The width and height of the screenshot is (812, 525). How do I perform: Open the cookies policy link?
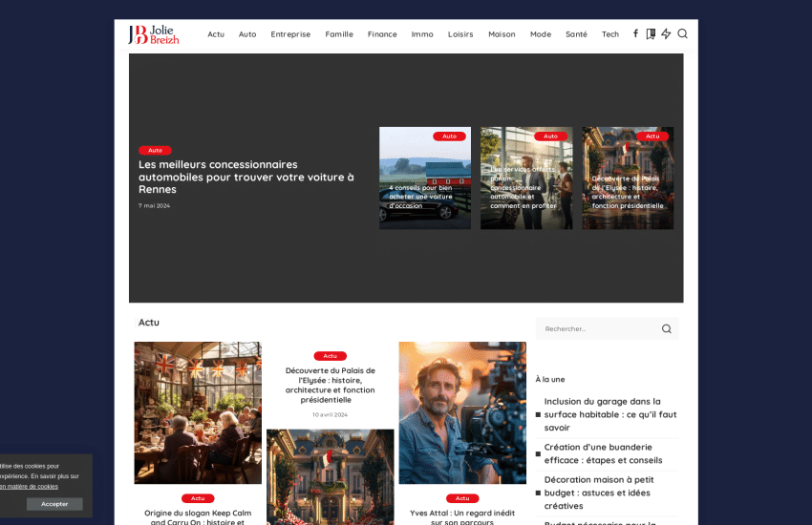click(x=29, y=486)
